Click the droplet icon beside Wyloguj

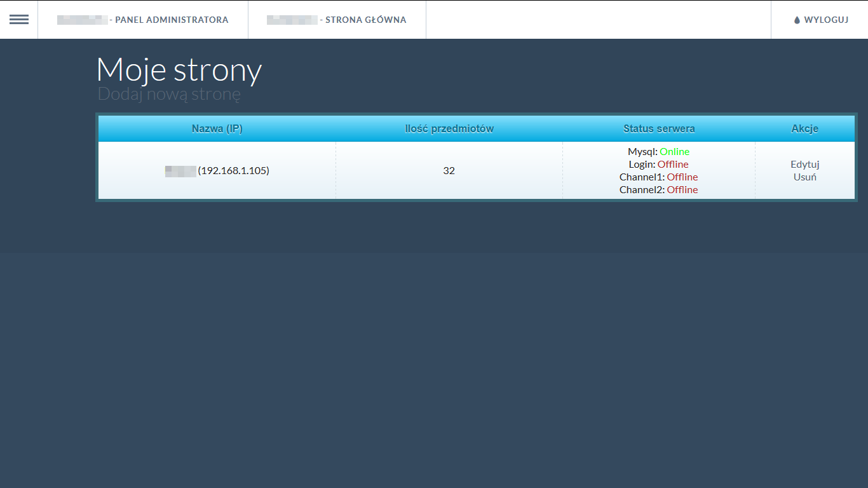coord(797,20)
